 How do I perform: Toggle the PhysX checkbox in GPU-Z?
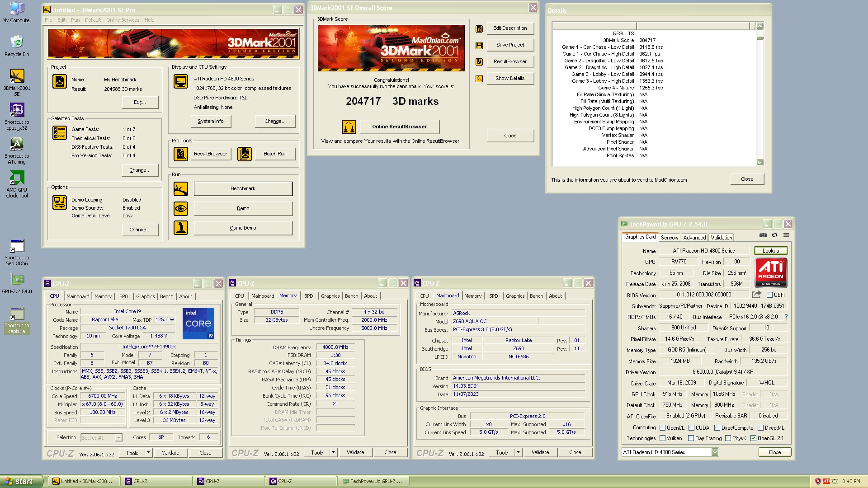pos(728,438)
